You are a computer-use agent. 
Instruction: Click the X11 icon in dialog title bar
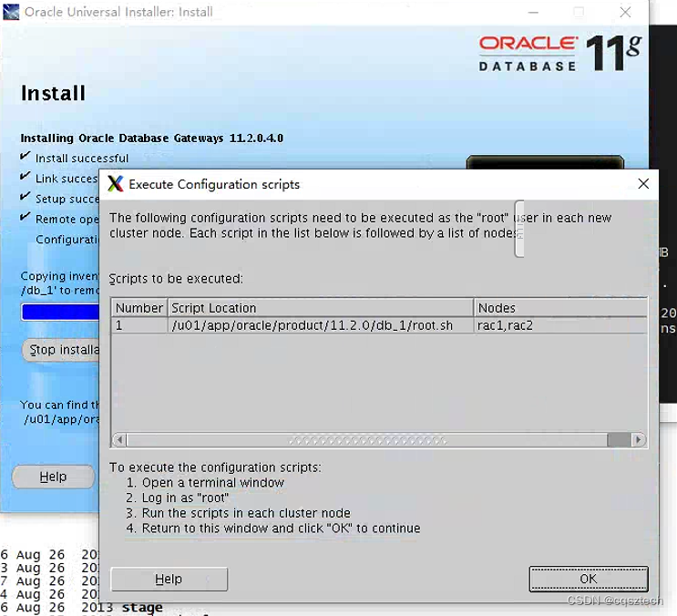coord(116,184)
